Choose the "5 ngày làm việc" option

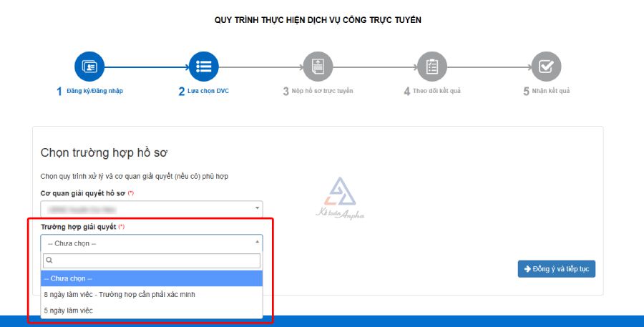click(69, 310)
